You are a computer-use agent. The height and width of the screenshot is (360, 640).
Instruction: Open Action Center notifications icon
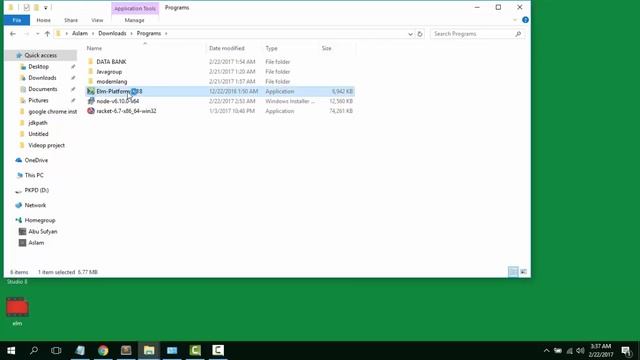626,351
